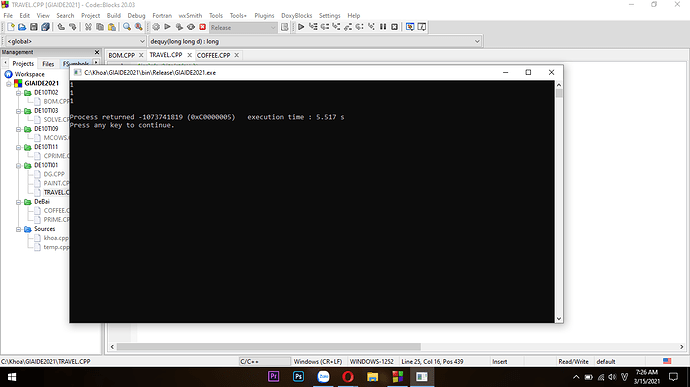Click the Run to cursor debug icon

pyautogui.click(x=313, y=27)
